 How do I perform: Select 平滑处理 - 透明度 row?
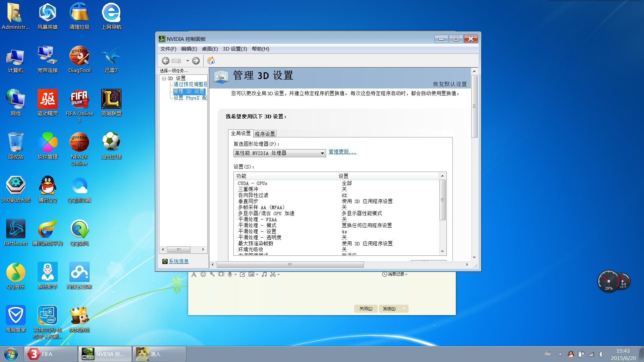[336, 238]
